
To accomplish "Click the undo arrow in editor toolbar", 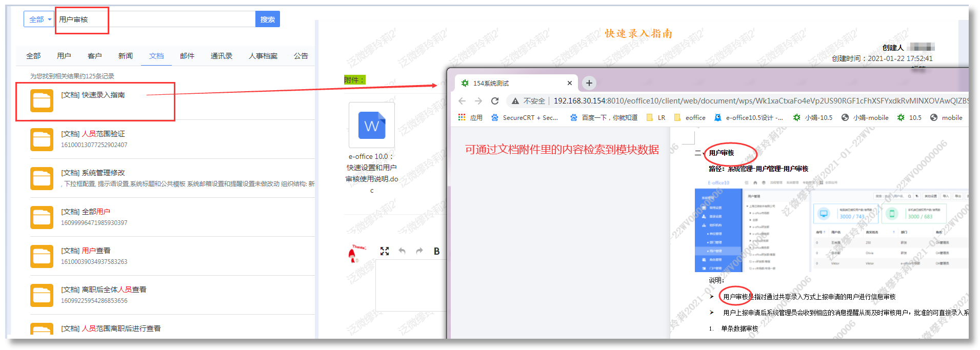I will click(x=402, y=251).
